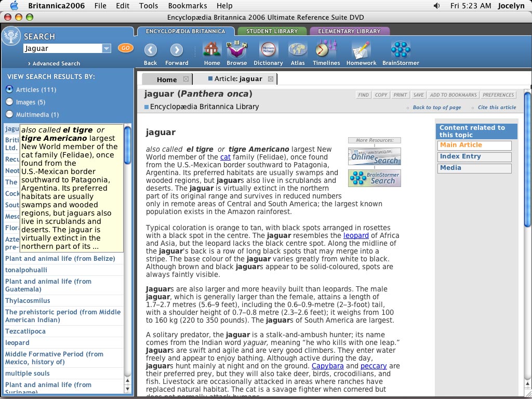Click ADD TO BOOKMARKS button
The image size is (532, 399).
tap(453, 95)
